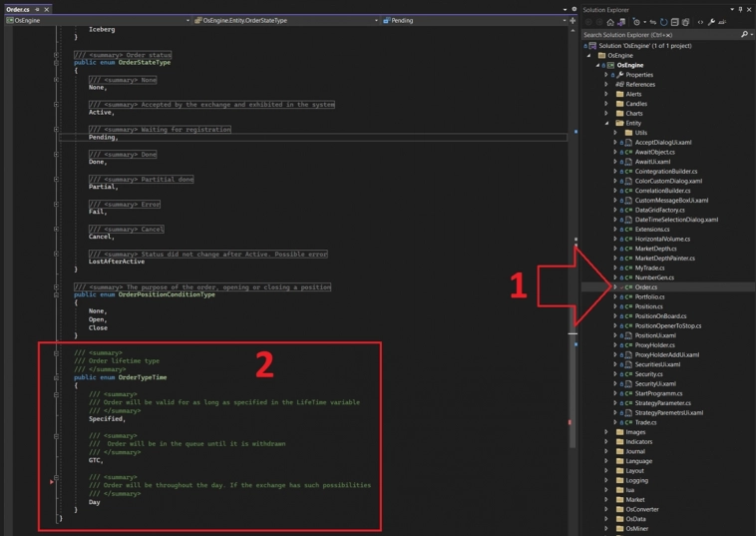
Task: Toggle the Pending History Changes filter icon
Action: 638,21
